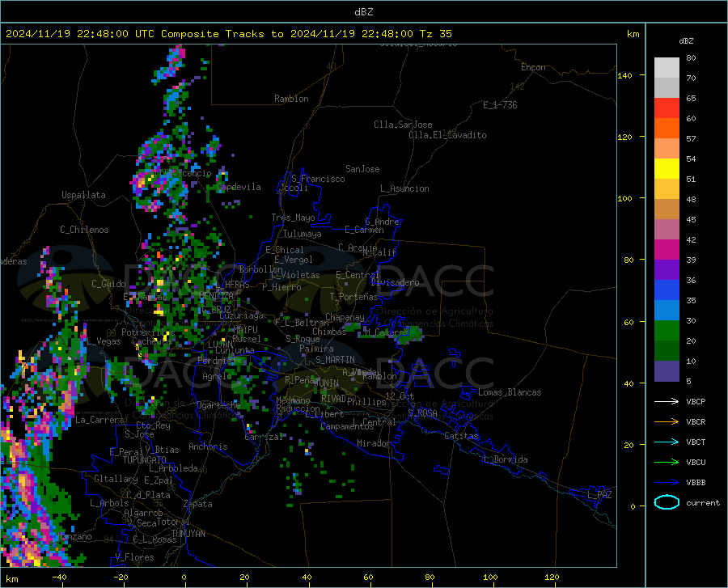Click the 'TUNUYAN' map label
The image size is (728, 588).
pos(188,534)
